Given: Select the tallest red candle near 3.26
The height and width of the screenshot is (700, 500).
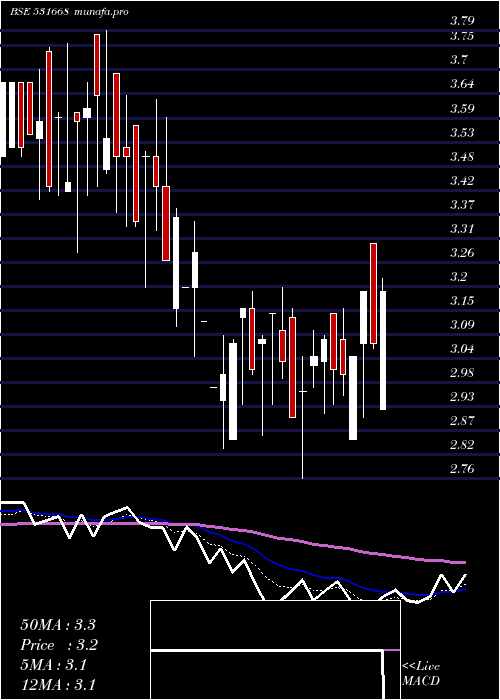Looking at the screenshot, I should click(373, 293).
